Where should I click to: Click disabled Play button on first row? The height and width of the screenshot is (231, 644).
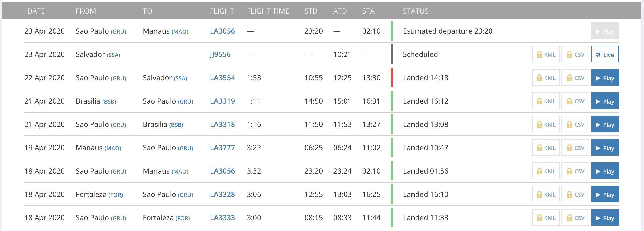pyautogui.click(x=605, y=31)
